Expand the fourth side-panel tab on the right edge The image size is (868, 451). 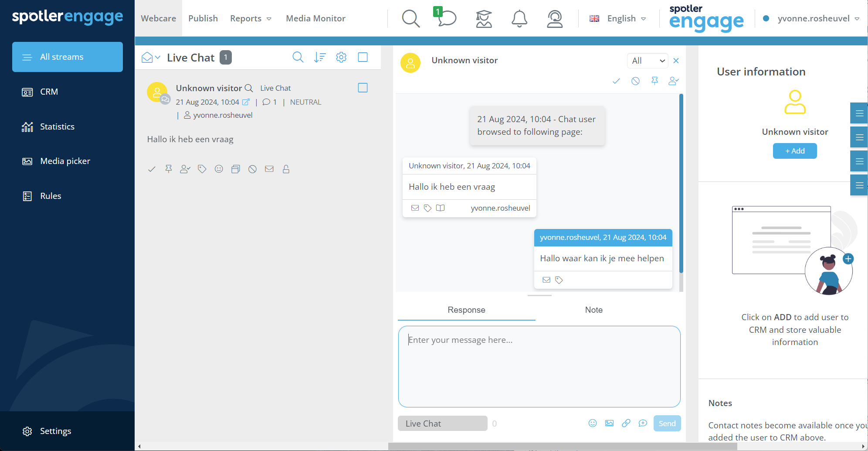pyautogui.click(x=859, y=185)
